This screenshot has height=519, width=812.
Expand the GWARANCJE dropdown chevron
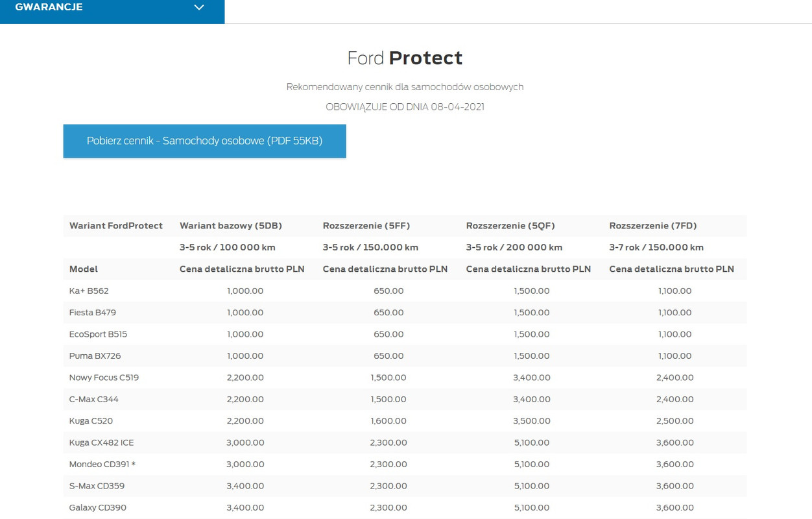click(199, 7)
